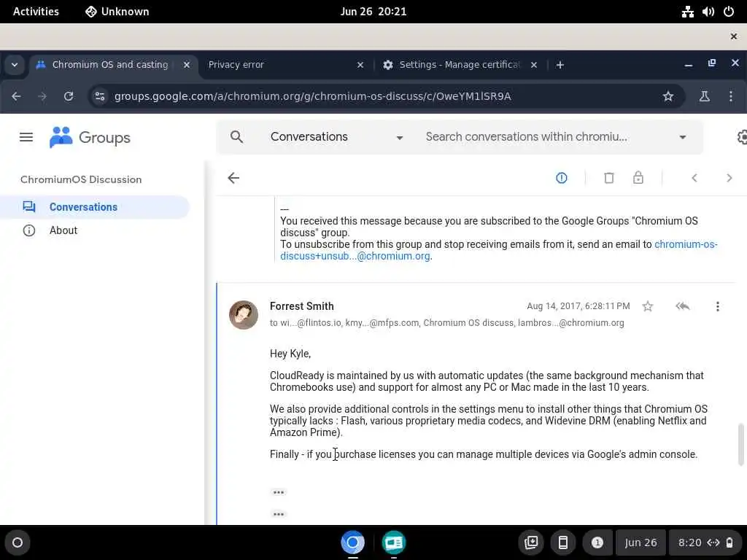The width and height of the screenshot is (747, 560).
Task: Open Chrome Labs flask icon
Action: pos(704,96)
